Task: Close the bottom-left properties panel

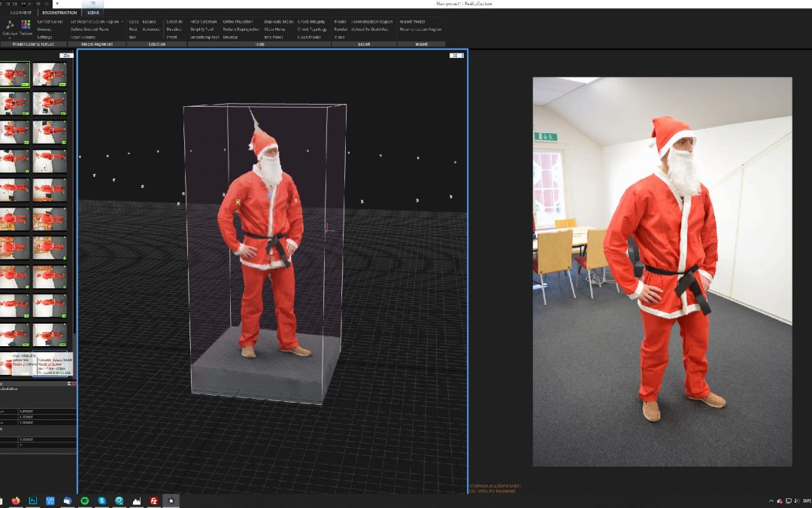Action: point(74,384)
